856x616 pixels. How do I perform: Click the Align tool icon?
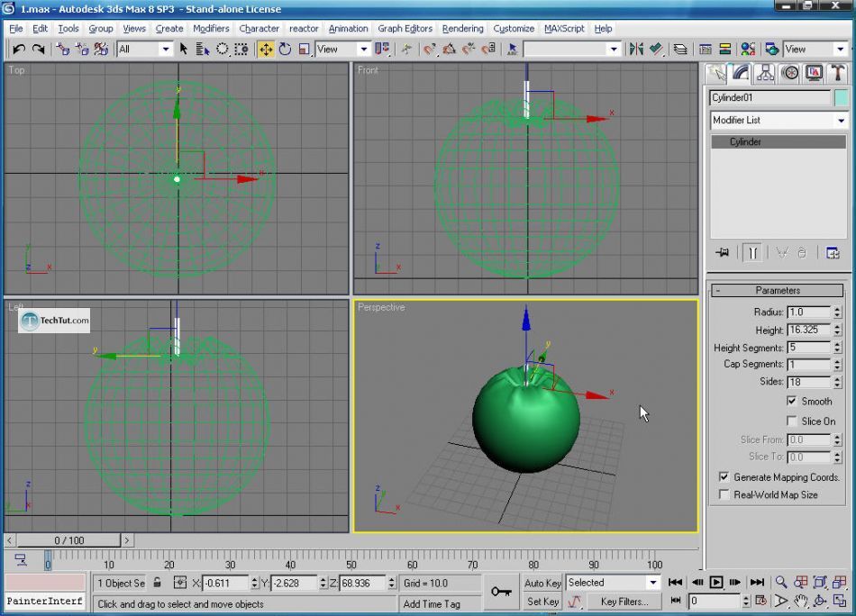click(x=656, y=50)
